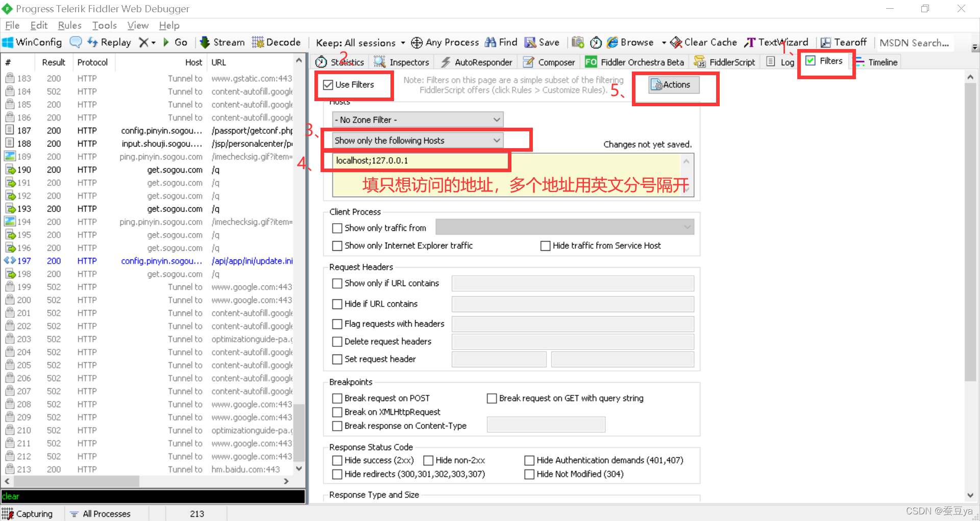Open the Edit menu
Screen dimensions: 980x521
click(39, 25)
